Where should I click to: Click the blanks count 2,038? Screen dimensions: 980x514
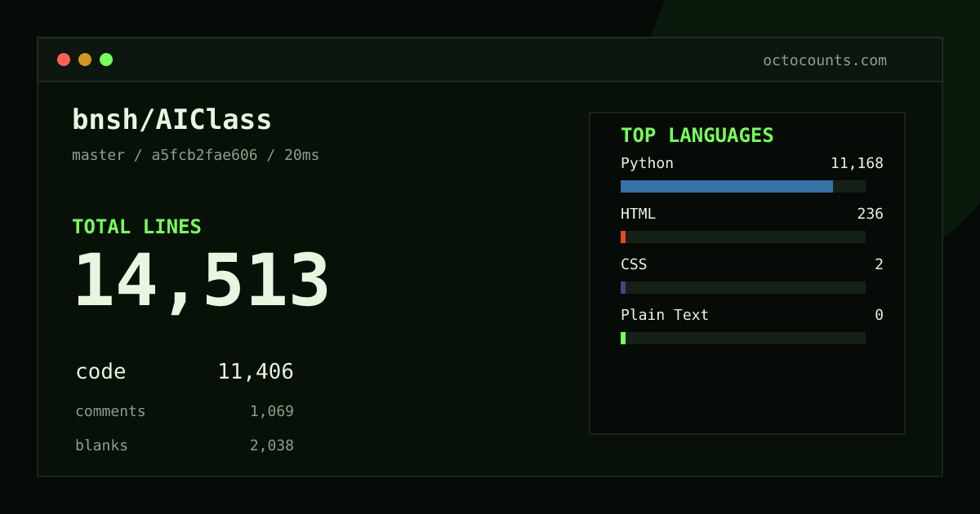pyautogui.click(x=272, y=445)
